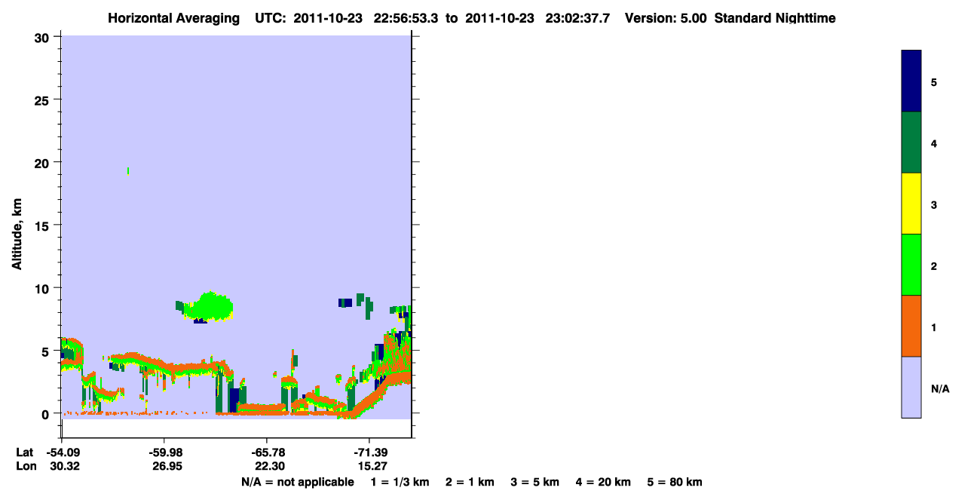Image resolution: width=980 pixels, height=503 pixels.
Task: Click the 'Lat' row label
Action: [25, 452]
